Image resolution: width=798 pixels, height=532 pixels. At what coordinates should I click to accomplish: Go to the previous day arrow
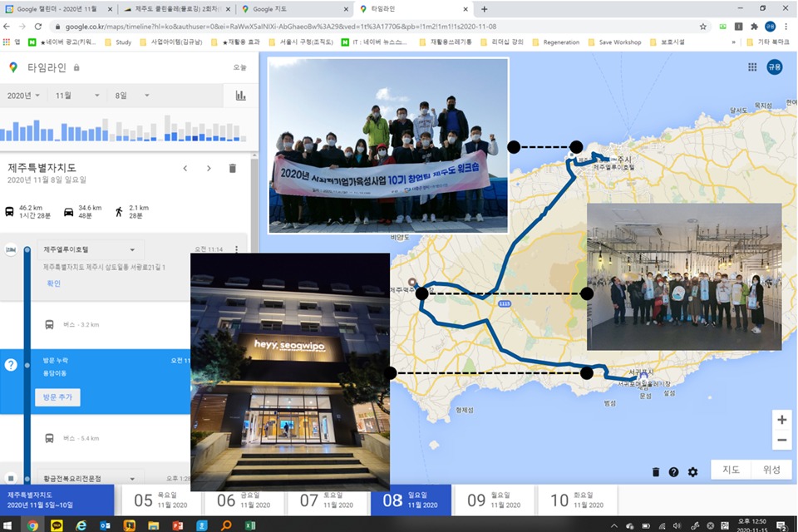click(x=185, y=168)
